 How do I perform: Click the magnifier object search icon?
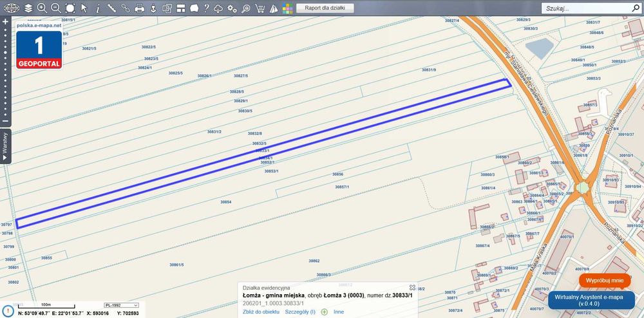[245, 8]
